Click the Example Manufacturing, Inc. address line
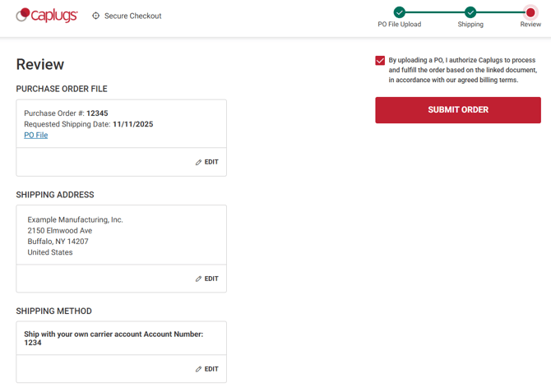The image size is (551, 392). tap(75, 219)
